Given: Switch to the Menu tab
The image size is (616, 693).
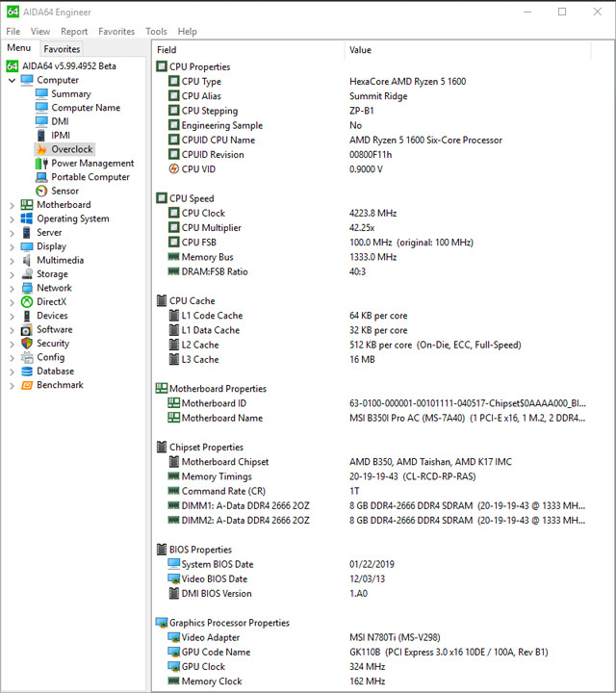Looking at the screenshot, I should [19, 48].
